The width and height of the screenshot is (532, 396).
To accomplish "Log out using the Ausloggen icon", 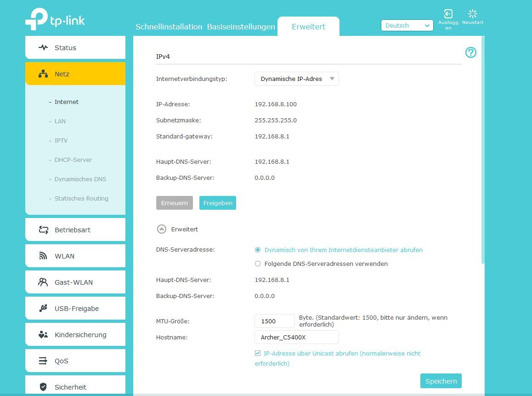I will 448,14.
